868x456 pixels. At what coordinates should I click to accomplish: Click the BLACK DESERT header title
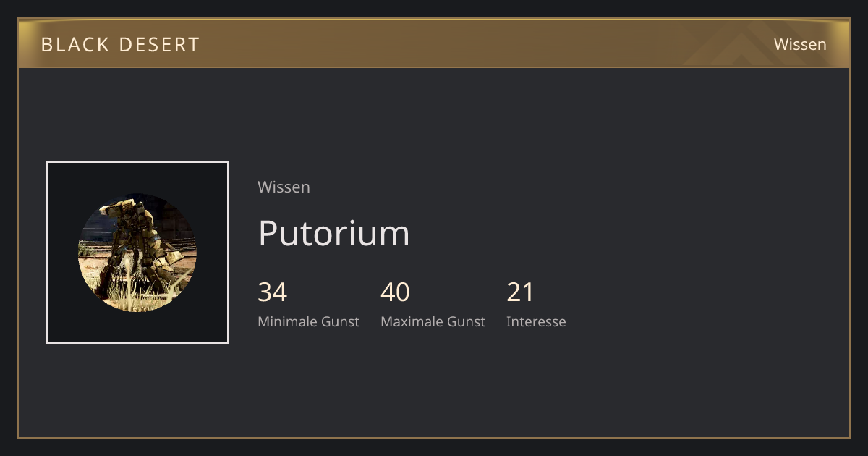pos(120,44)
